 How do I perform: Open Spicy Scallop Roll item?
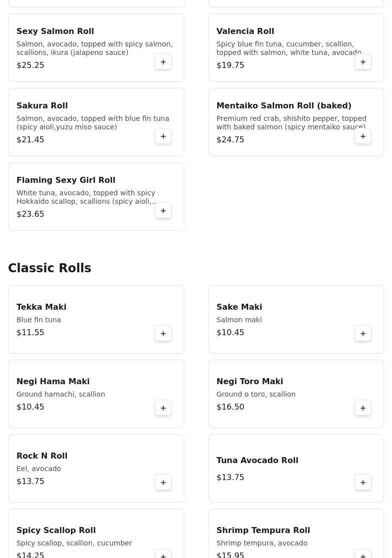click(56, 531)
